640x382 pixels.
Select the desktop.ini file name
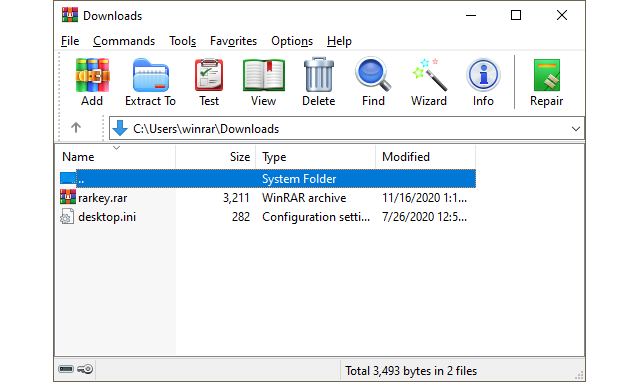[107, 217]
